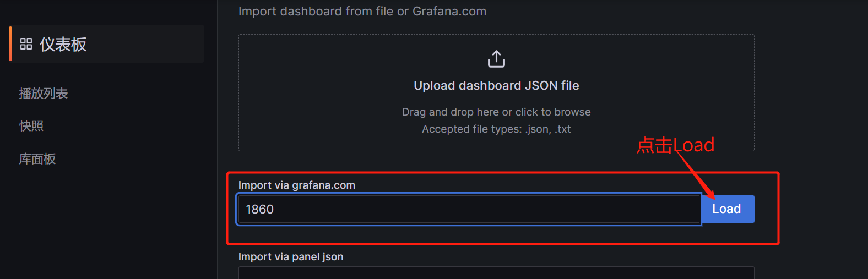This screenshot has width=868, height=279.
Task: Click the dashboards grid icon in sidebar
Action: pyautogui.click(x=26, y=44)
